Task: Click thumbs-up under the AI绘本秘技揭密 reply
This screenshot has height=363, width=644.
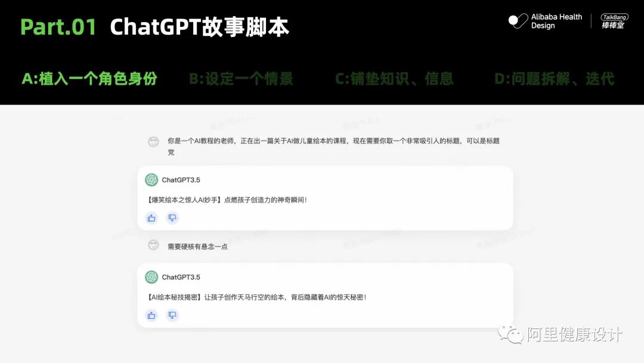Action: 151,315
